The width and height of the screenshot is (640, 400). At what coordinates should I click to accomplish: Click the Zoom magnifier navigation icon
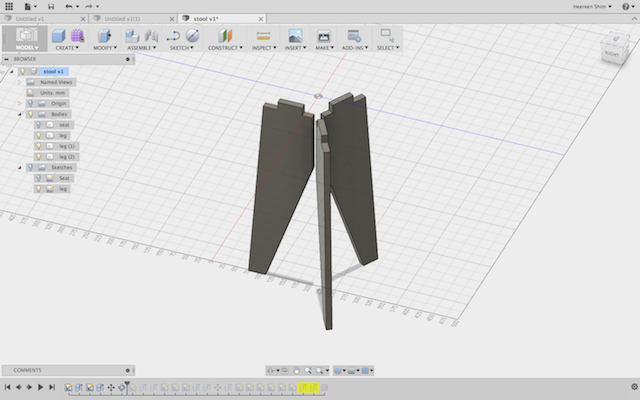[308, 371]
